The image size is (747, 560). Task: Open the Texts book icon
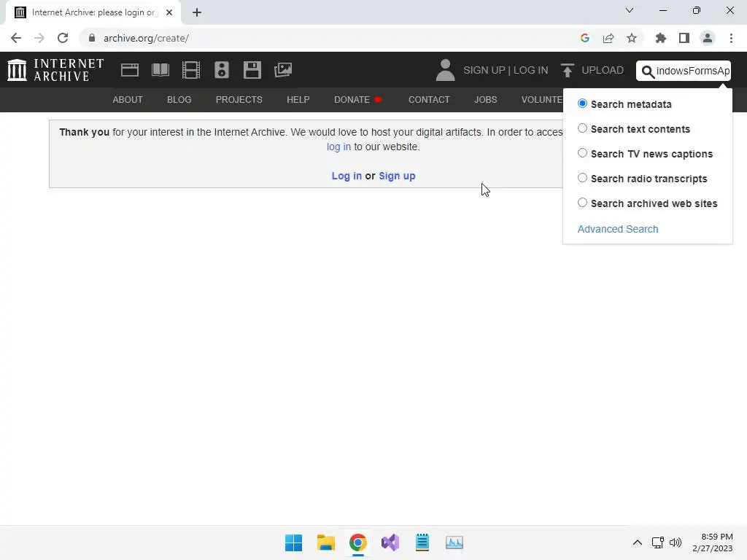(x=160, y=70)
